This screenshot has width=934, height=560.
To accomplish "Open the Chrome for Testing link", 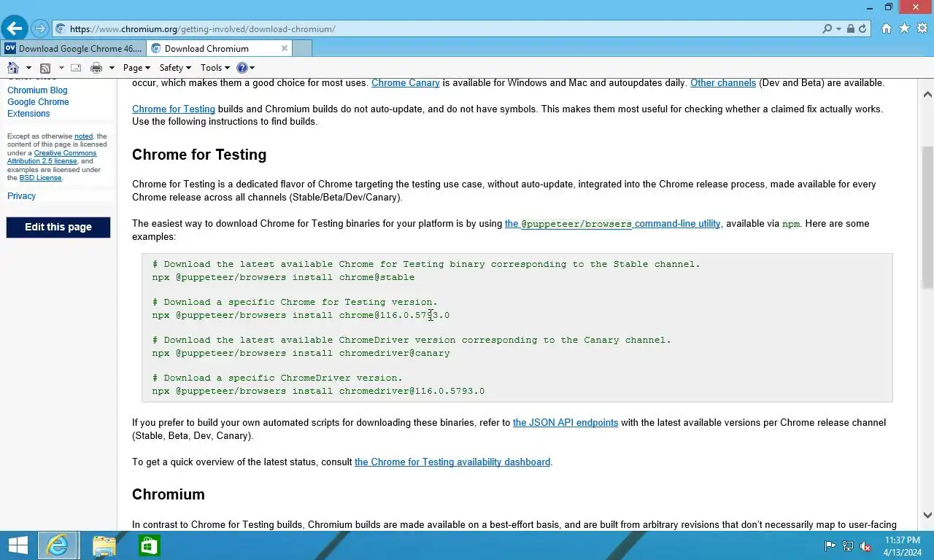I will [174, 109].
